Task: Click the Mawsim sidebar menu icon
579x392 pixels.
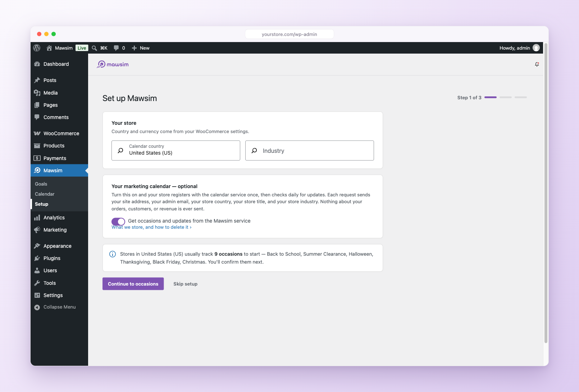Action: coord(37,170)
